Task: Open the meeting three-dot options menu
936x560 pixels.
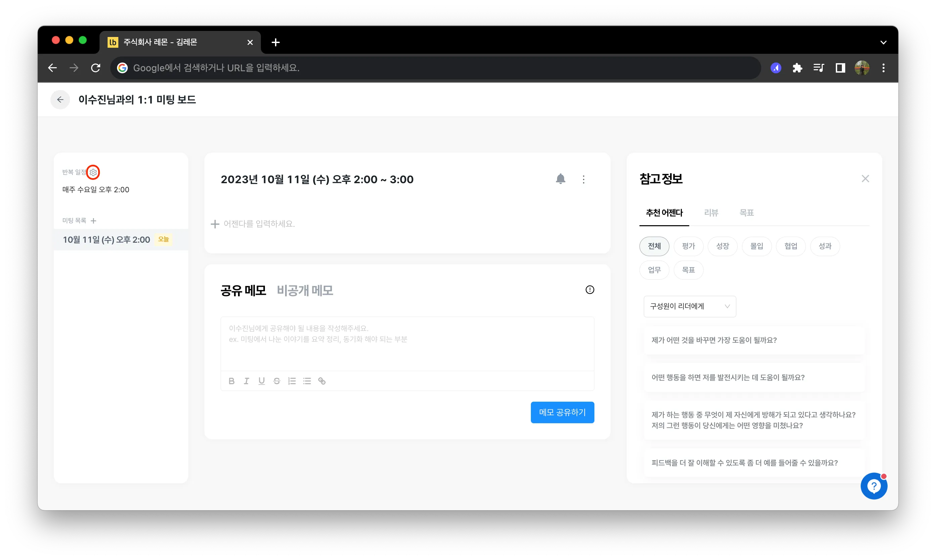Action: pyautogui.click(x=584, y=179)
